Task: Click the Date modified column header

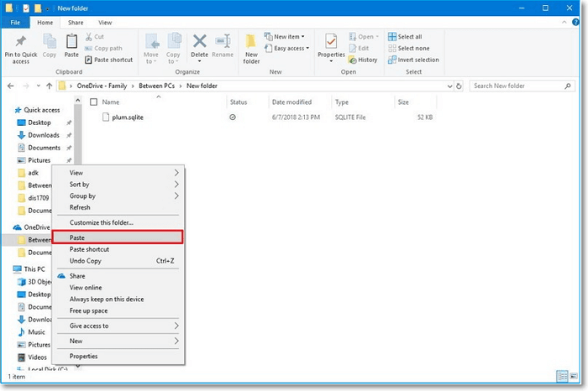Action: [x=291, y=102]
